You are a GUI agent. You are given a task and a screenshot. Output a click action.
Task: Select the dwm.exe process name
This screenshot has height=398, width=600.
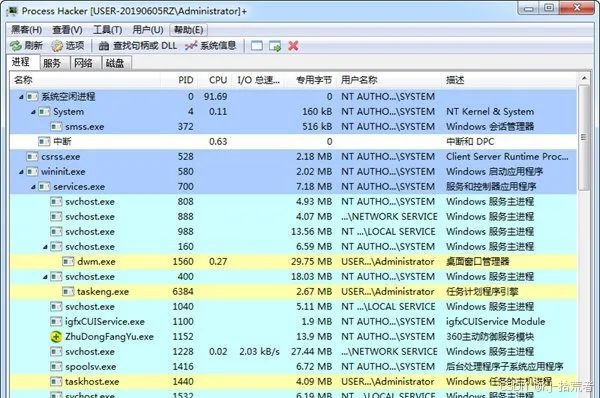point(96,262)
